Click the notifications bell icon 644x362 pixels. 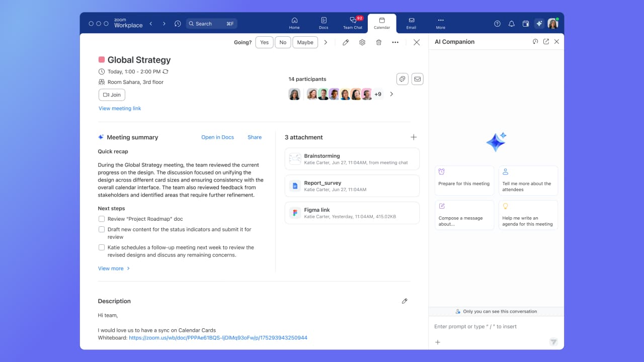point(511,24)
